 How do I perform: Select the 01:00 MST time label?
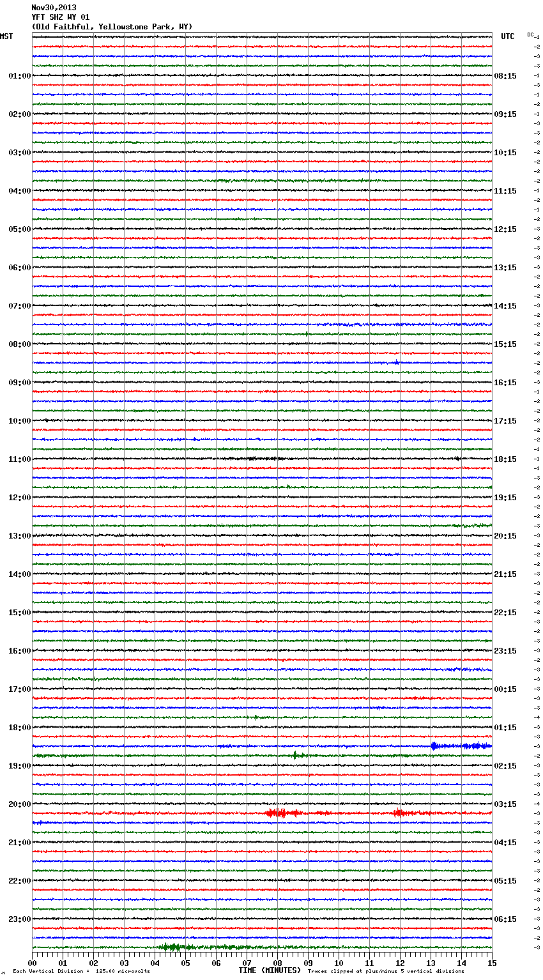coord(20,76)
